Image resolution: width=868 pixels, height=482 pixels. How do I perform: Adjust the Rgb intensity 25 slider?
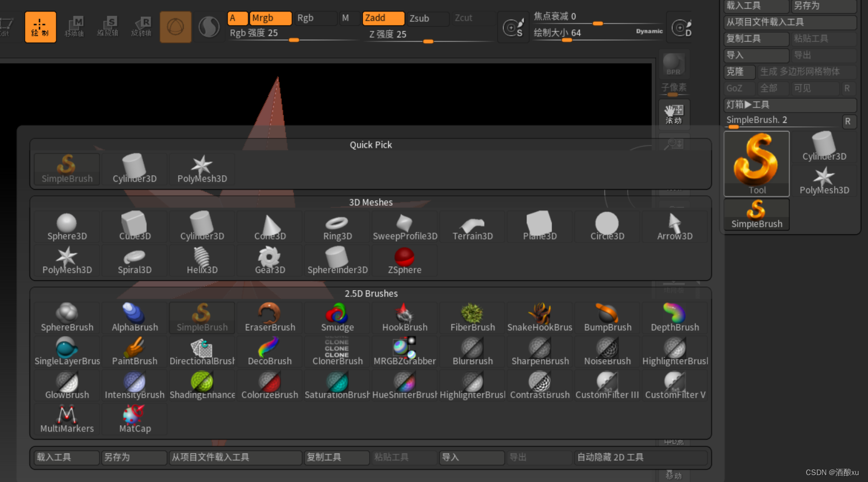tap(293, 34)
